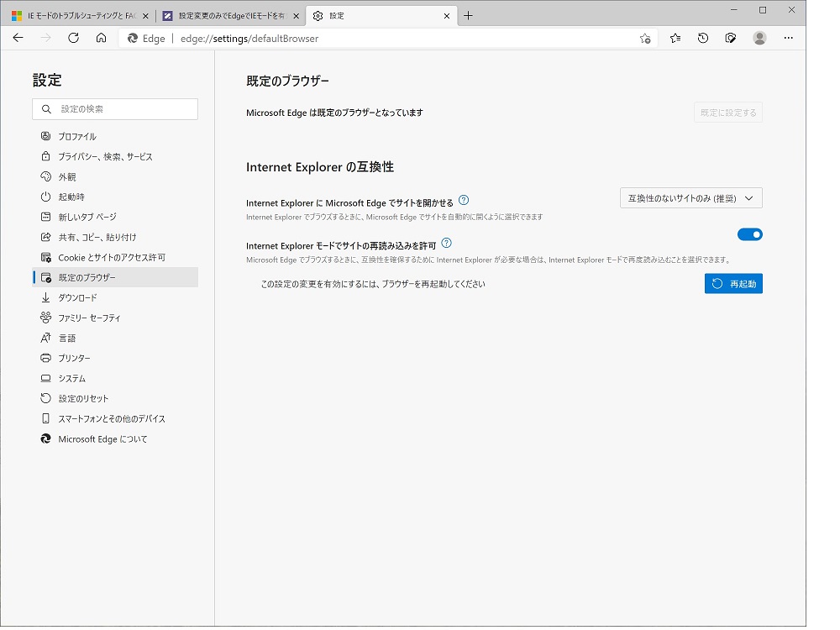Open the Collections icon in toolbar
The height and width of the screenshot is (630, 840).
[x=731, y=38]
